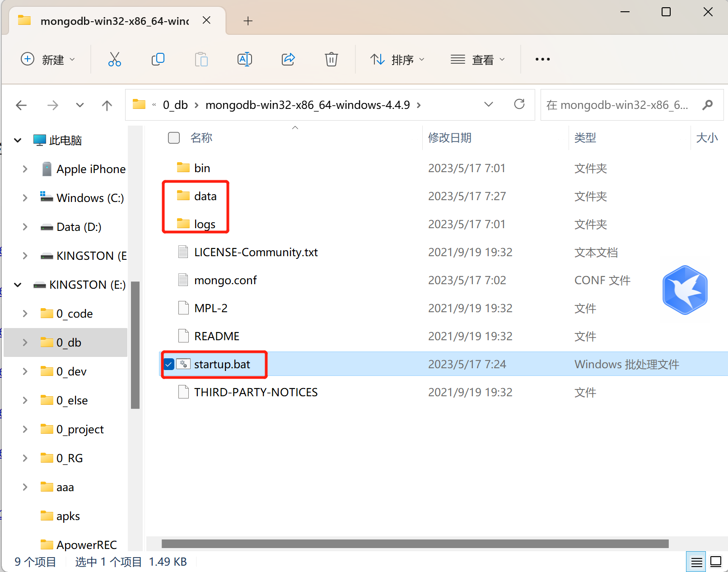Open the address bar history dropdown
The height and width of the screenshot is (572, 728).
pyautogui.click(x=488, y=105)
